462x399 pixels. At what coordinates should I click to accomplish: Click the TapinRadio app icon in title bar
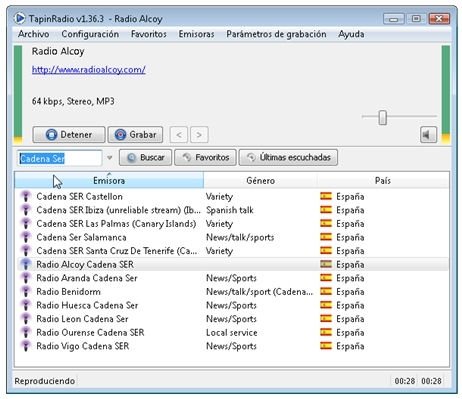(x=20, y=18)
